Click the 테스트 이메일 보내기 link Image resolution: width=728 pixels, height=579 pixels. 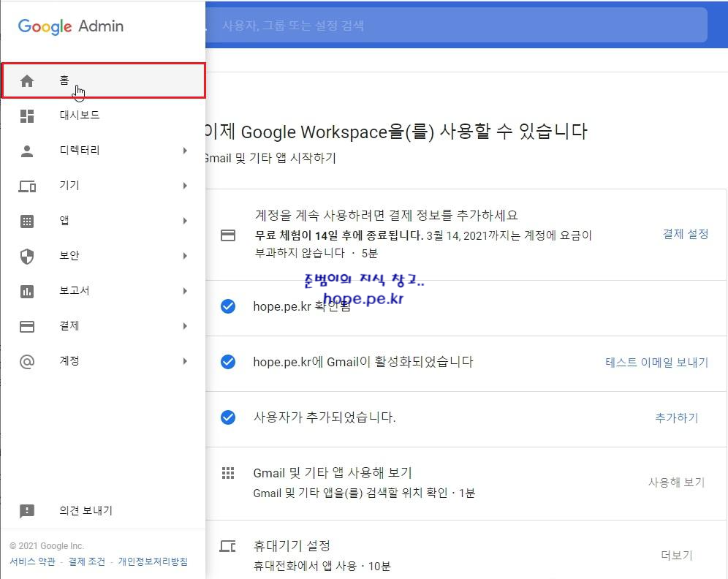coord(657,362)
